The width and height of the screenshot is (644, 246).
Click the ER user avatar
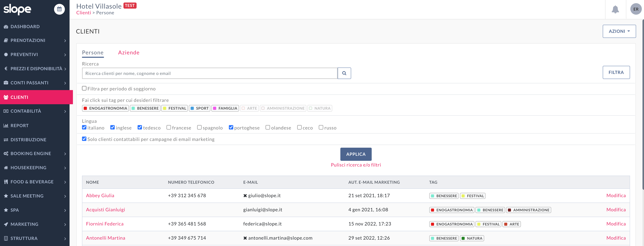(x=636, y=9)
